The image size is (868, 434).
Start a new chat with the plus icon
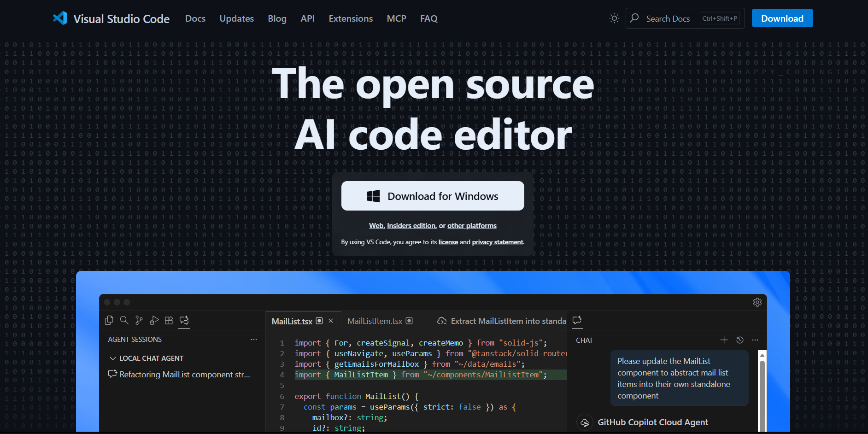(724, 340)
